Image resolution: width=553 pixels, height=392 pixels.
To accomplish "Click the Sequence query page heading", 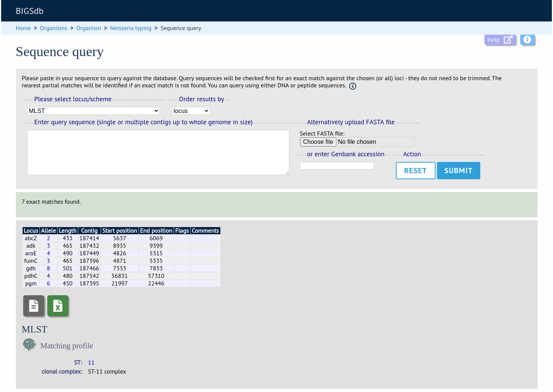I will 60,52.
